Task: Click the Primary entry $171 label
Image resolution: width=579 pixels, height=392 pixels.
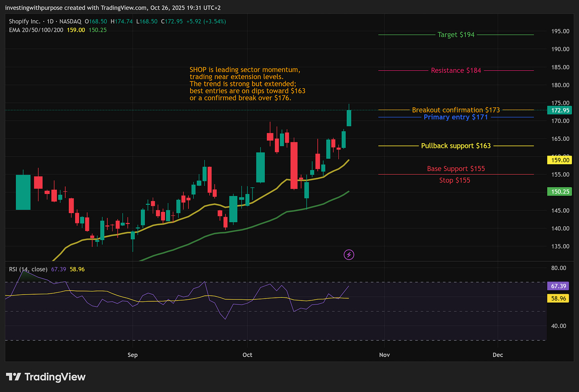Action: click(x=456, y=117)
